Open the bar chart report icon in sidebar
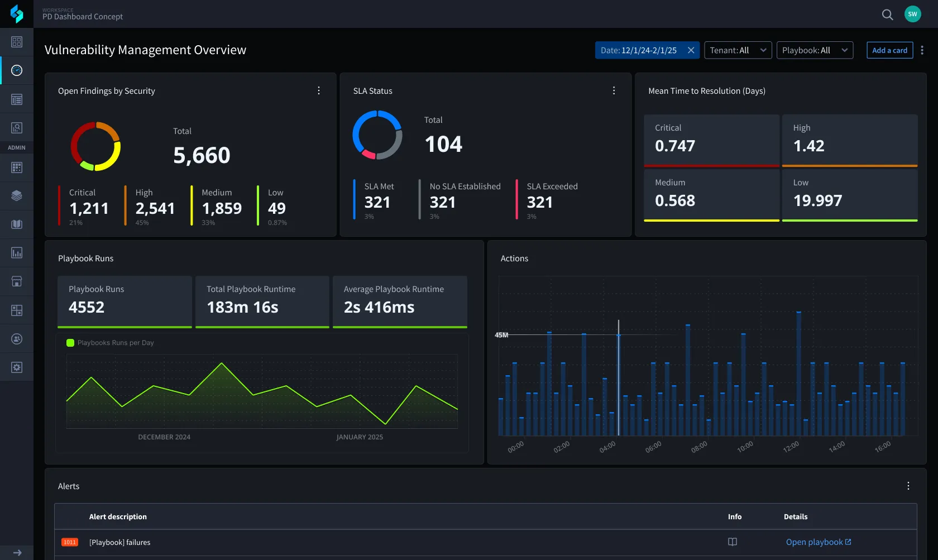938x560 pixels. pos(17,253)
